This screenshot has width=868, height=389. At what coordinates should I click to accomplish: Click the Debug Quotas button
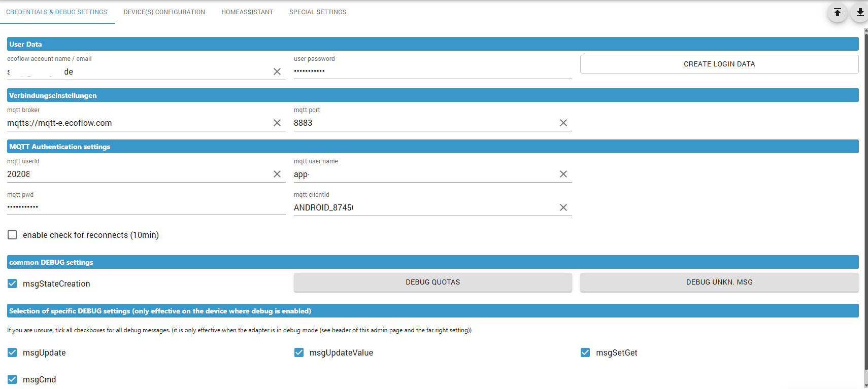click(433, 282)
